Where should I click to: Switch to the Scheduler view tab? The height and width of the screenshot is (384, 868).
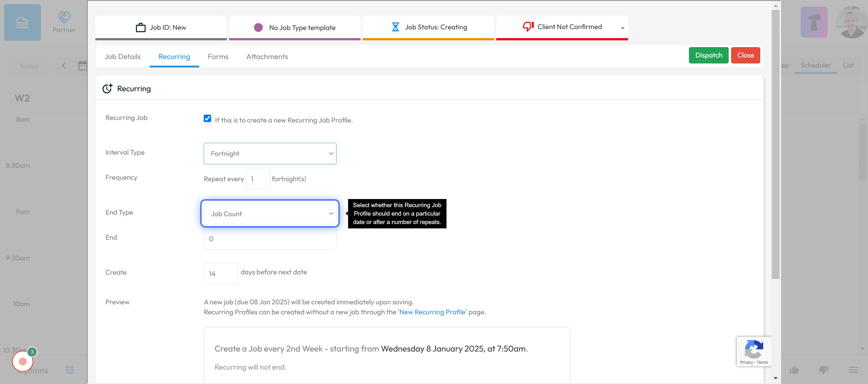816,65
